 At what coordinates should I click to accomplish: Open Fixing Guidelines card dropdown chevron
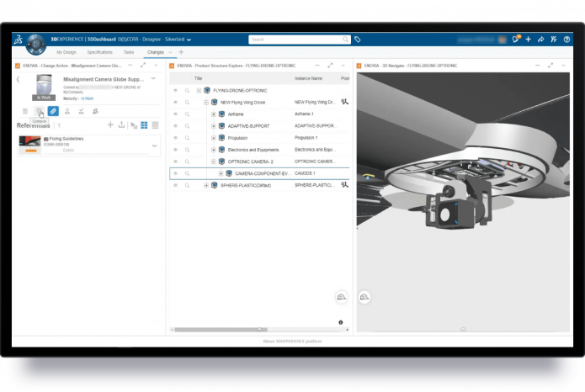pos(155,146)
